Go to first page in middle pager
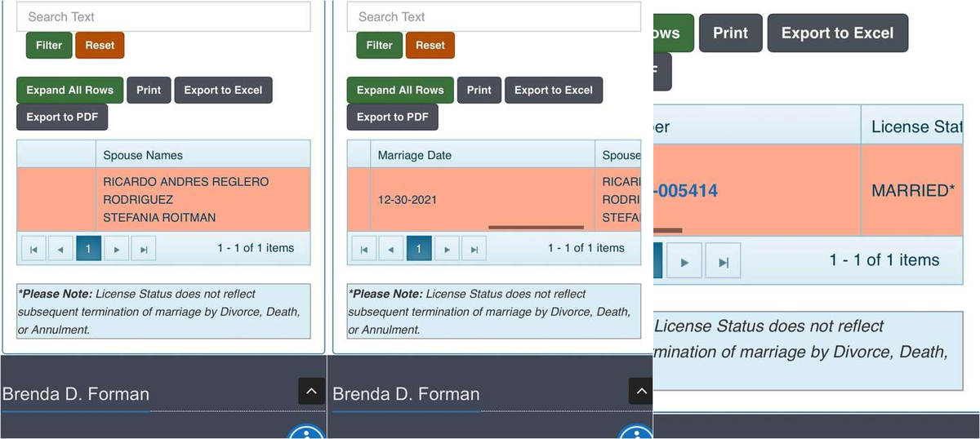This screenshot has height=439, width=980. pyautogui.click(x=363, y=249)
